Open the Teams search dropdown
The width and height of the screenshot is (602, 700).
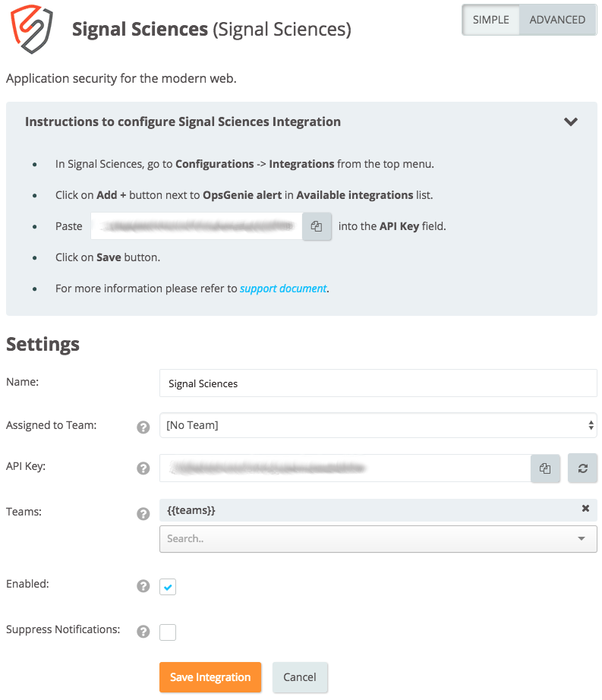[x=378, y=538]
